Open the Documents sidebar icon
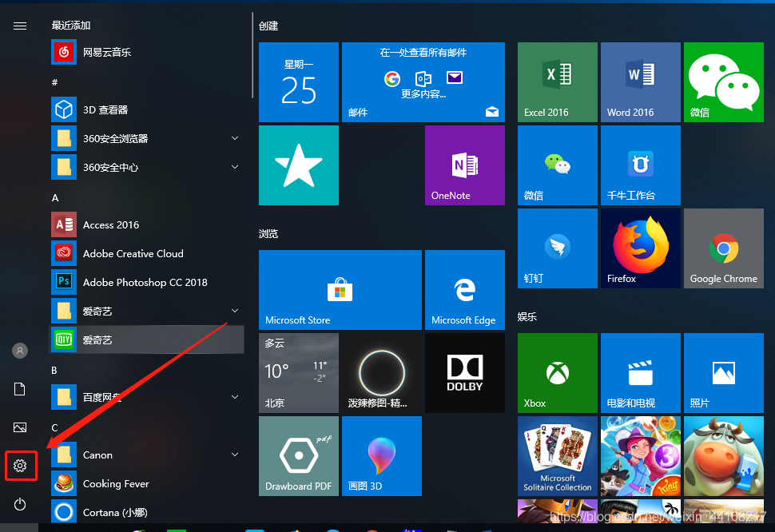 tap(20, 389)
